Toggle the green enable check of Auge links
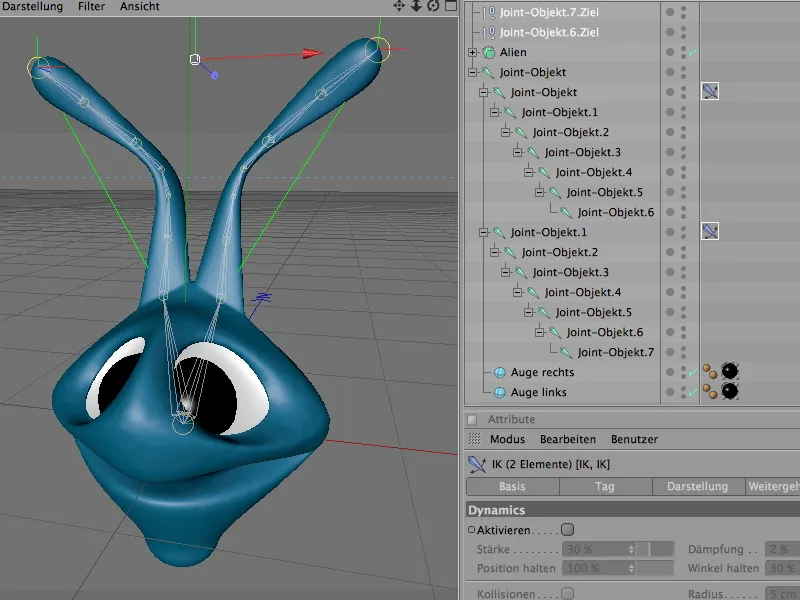 (693, 392)
